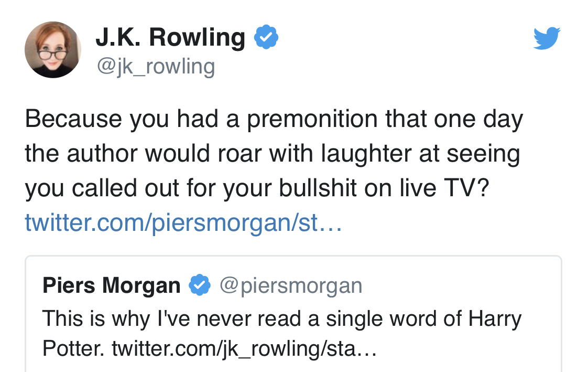588x372 pixels.
Task: Click the Piers Morgan name in quoted tweet
Action: pyautogui.click(x=111, y=285)
